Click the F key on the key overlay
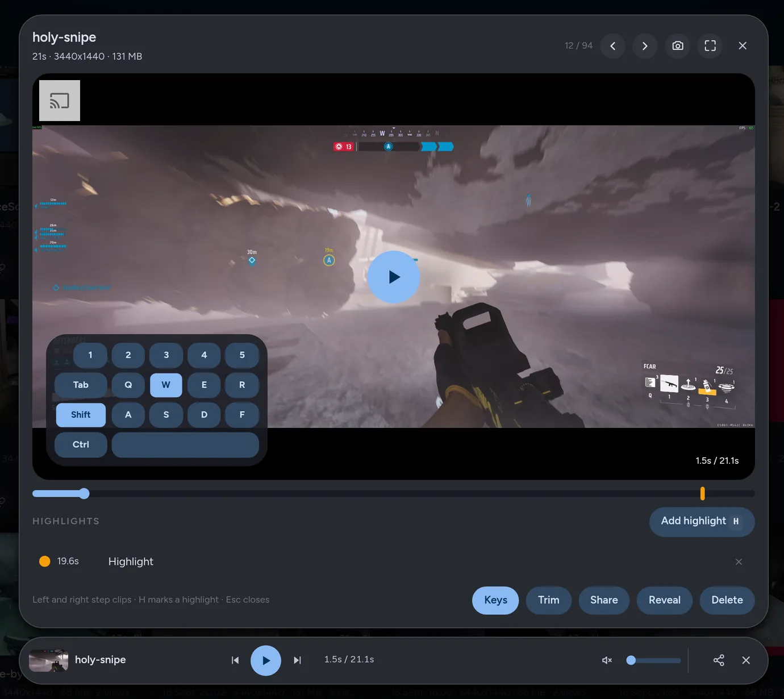Screen dimensions: 784x699 click(242, 415)
